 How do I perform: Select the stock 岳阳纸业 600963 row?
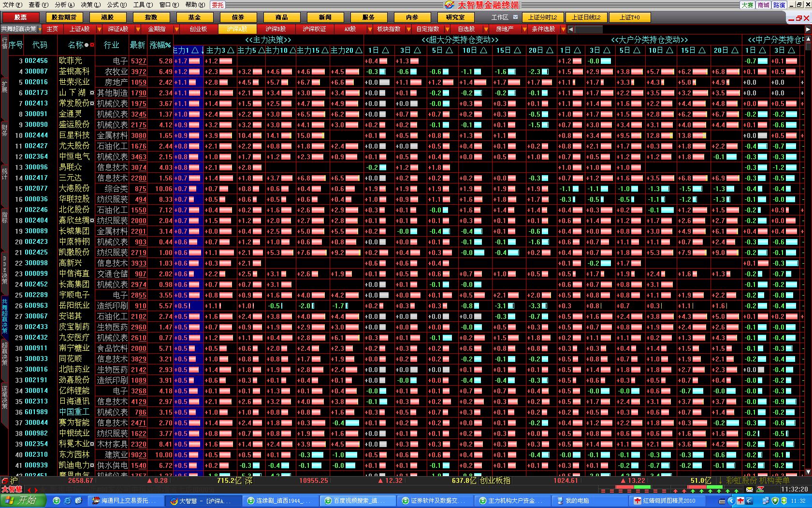(x=406, y=306)
